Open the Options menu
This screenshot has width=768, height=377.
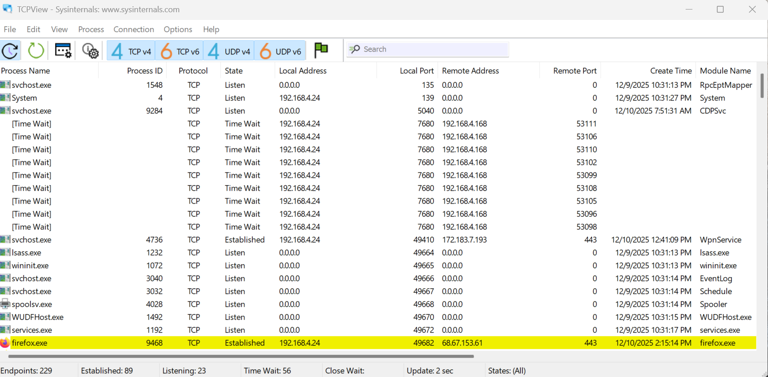(178, 29)
